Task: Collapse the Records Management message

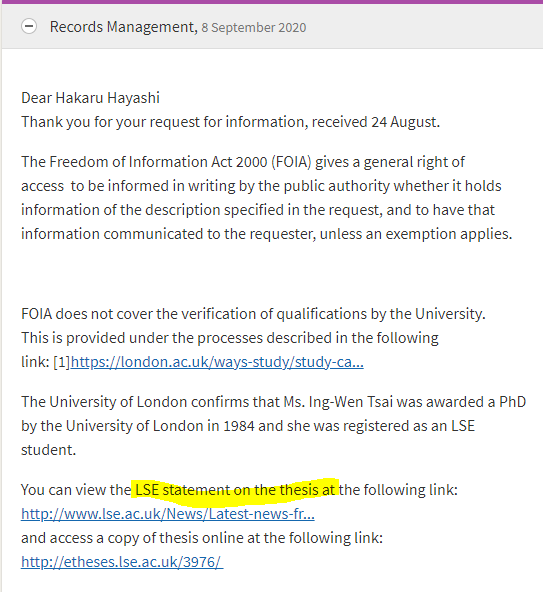Action: pos(29,26)
